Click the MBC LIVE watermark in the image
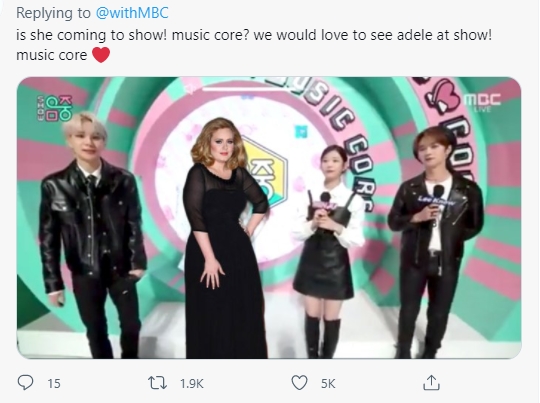This screenshot has width=540, height=403. [x=482, y=102]
